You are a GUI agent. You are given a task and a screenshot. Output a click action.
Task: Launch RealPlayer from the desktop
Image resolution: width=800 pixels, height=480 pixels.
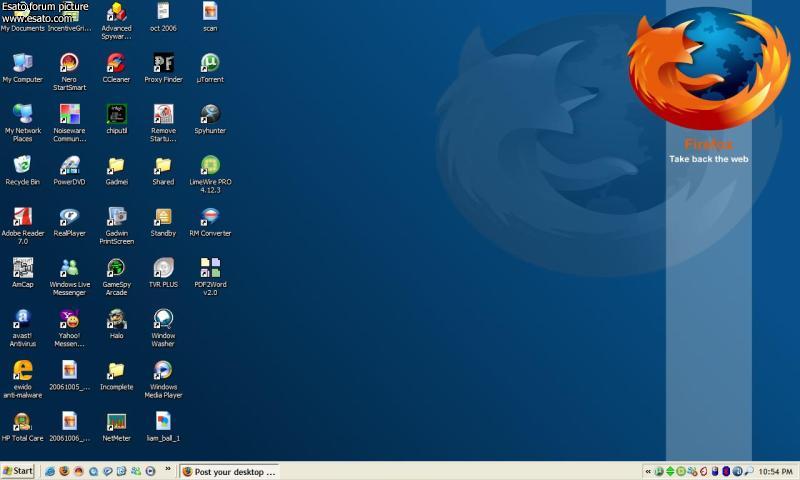pyautogui.click(x=69, y=221)
